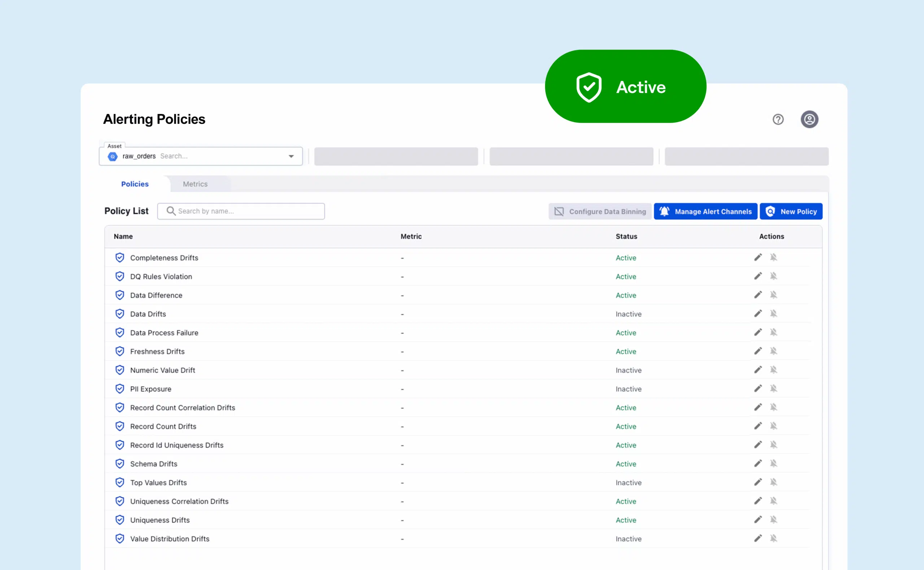Switch to the Metrics tab

click(x=195, y=184)
